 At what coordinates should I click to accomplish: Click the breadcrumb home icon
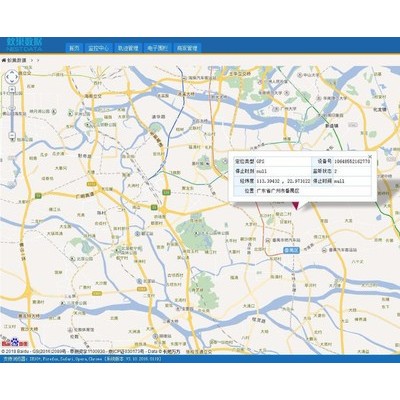4,60
